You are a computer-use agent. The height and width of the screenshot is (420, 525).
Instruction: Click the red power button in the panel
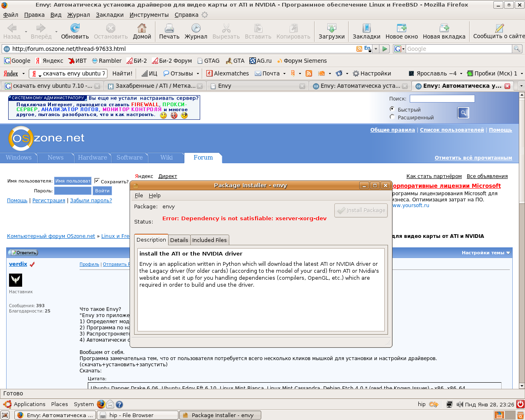[520, 404]
